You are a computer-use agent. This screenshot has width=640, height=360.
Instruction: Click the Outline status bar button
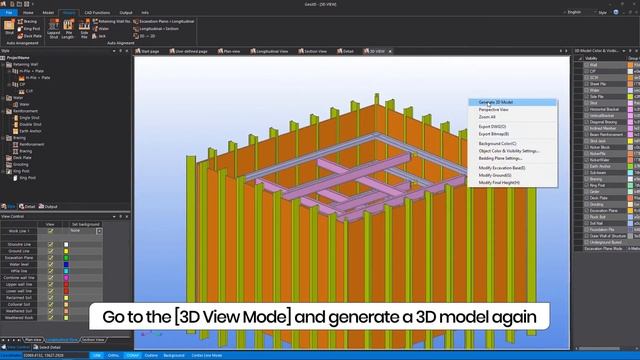[x=151, y=356]
